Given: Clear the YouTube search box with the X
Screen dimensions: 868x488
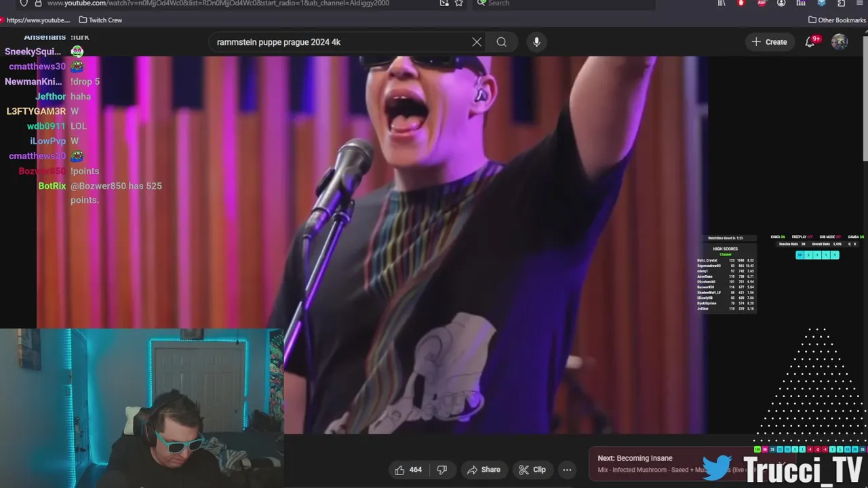Looking at the screenshot, I should tap(477, 42).
